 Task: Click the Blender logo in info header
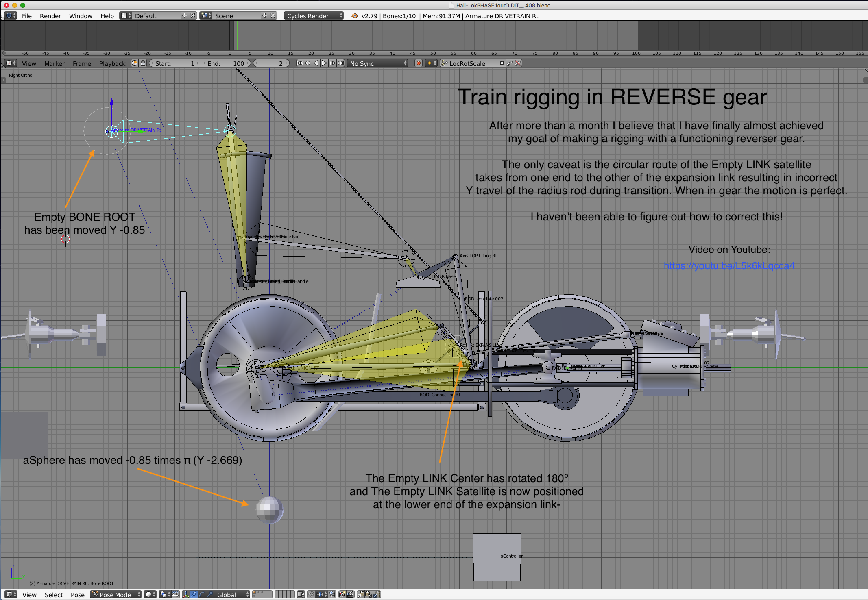(354, 16)
